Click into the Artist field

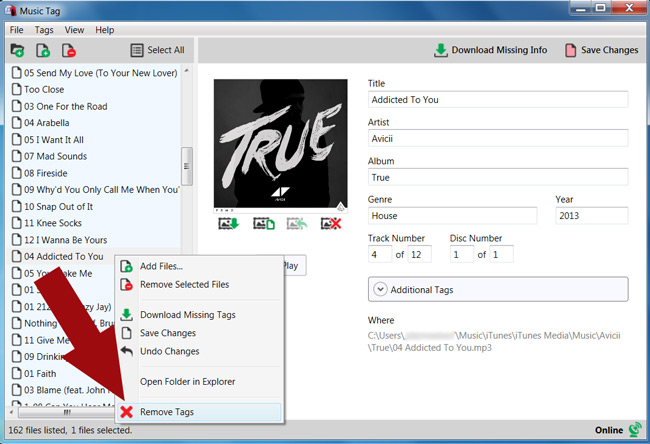click(498, 138)
